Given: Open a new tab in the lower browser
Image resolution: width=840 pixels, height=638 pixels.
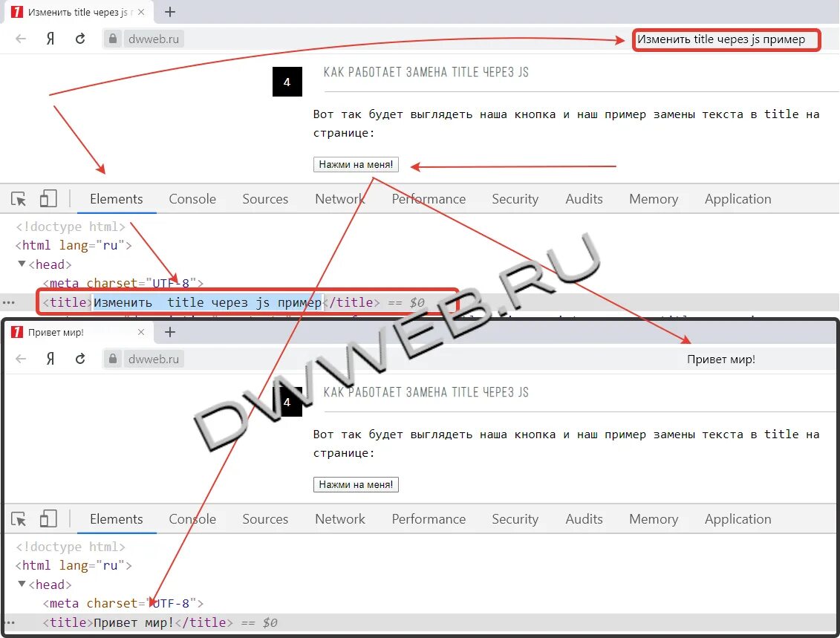Looking at the screenshot, I should tap(170, 332).
